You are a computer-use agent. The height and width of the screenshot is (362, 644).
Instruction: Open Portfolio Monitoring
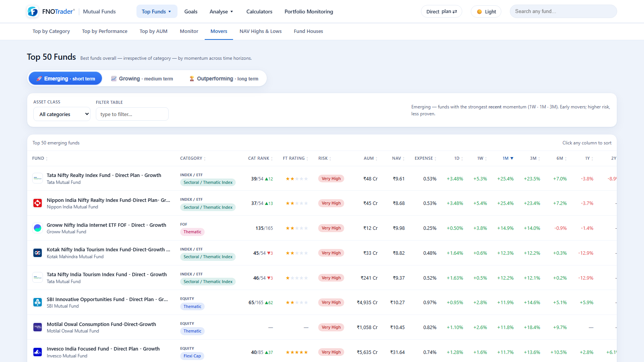(309, 11)
